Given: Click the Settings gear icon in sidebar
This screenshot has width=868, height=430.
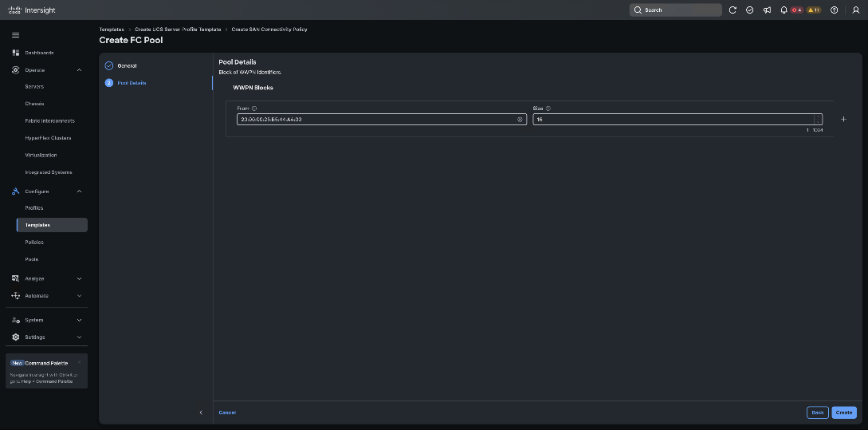Looking at the screenshot, I should pyautogui.click(x=15, y=337).
